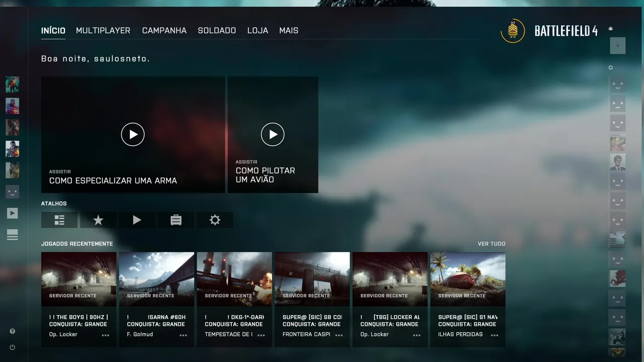
Task: Open the server browser list shortcut
Action: coord(59,220)
